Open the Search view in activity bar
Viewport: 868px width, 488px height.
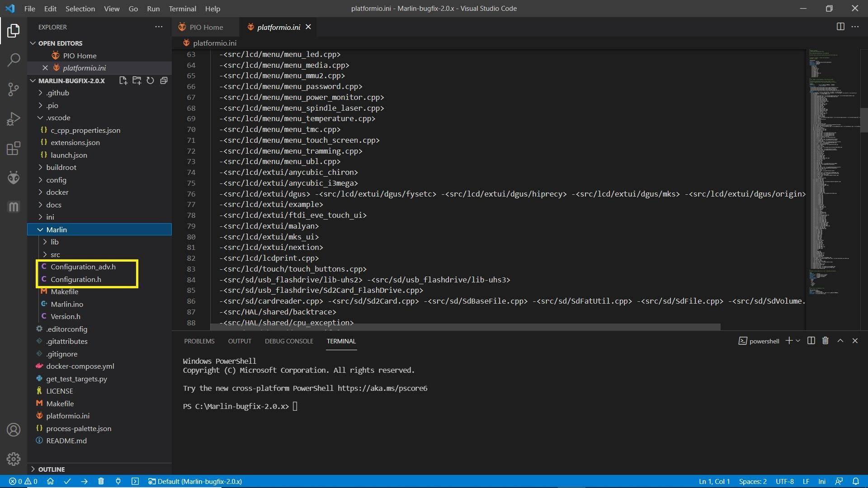(14, 60)
